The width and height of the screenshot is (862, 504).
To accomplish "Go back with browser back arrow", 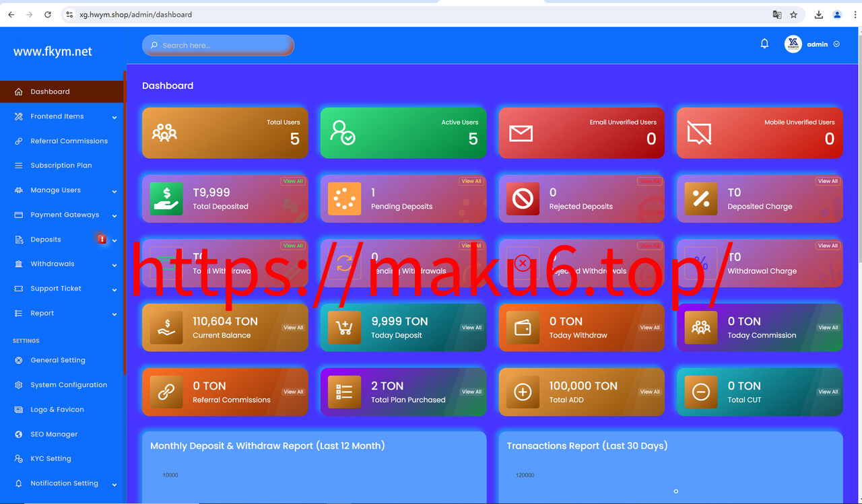I will 11,14.
